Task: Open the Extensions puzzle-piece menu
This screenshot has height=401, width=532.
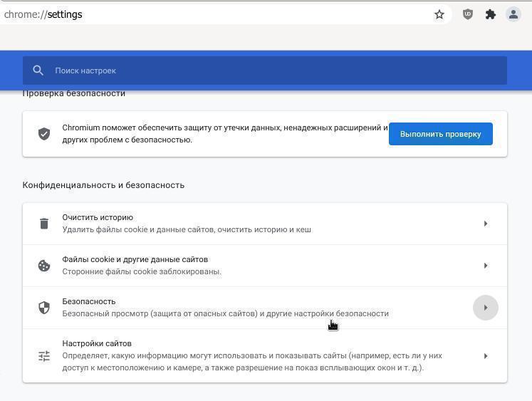Action: (x=490, y=14)
